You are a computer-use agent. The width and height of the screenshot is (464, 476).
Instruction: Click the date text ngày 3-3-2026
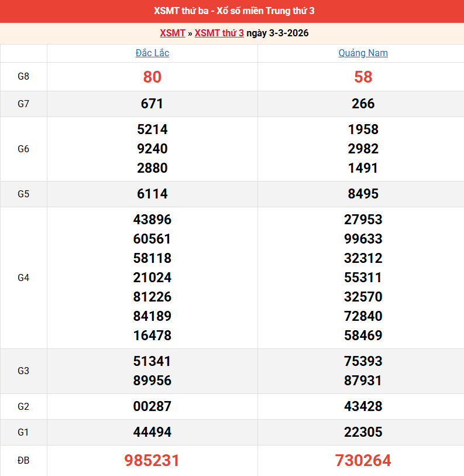click(x=277, y=33)
